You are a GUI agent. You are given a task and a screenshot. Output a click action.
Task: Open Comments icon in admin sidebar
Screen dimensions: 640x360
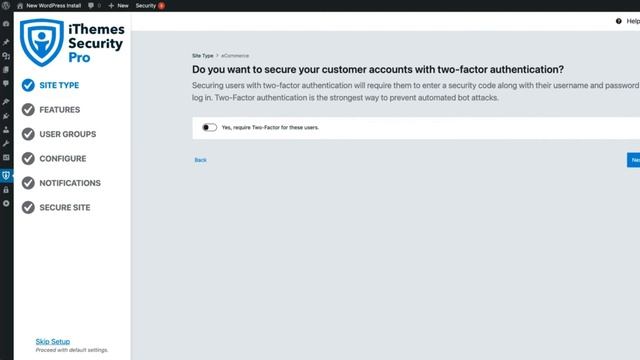click(6, 84)
